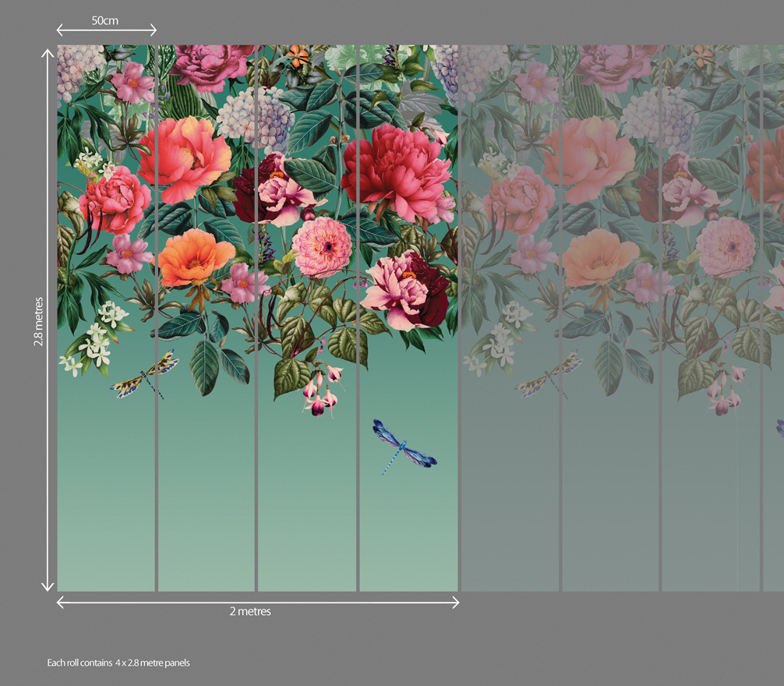Click the long arrow above the 2 metres label
This screenshot has height=686, width=784.
click(257, 601)
